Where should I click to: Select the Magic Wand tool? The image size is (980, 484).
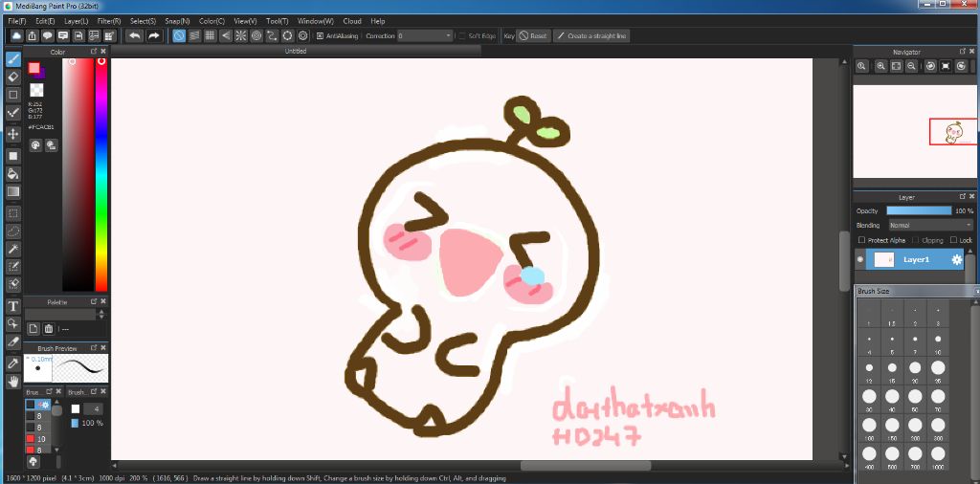(x=13, y=250)
